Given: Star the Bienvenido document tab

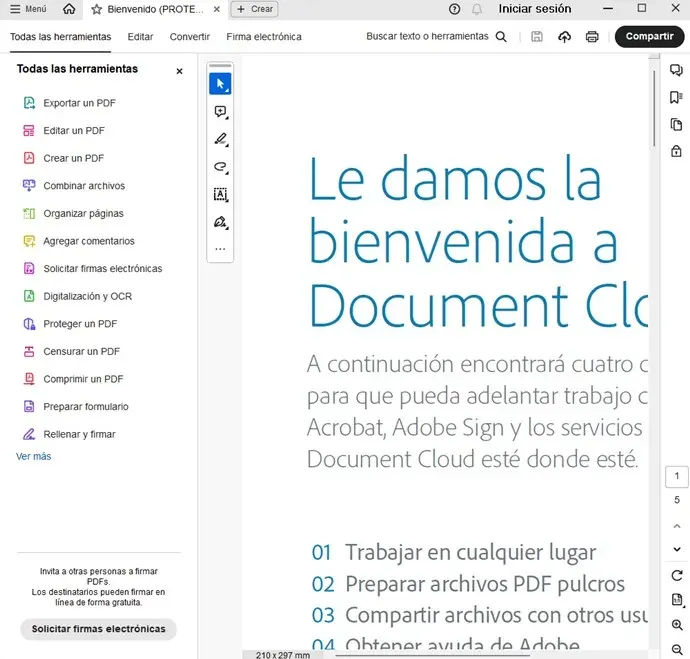Looking at the screenshot, I should [x=96, y=9].
